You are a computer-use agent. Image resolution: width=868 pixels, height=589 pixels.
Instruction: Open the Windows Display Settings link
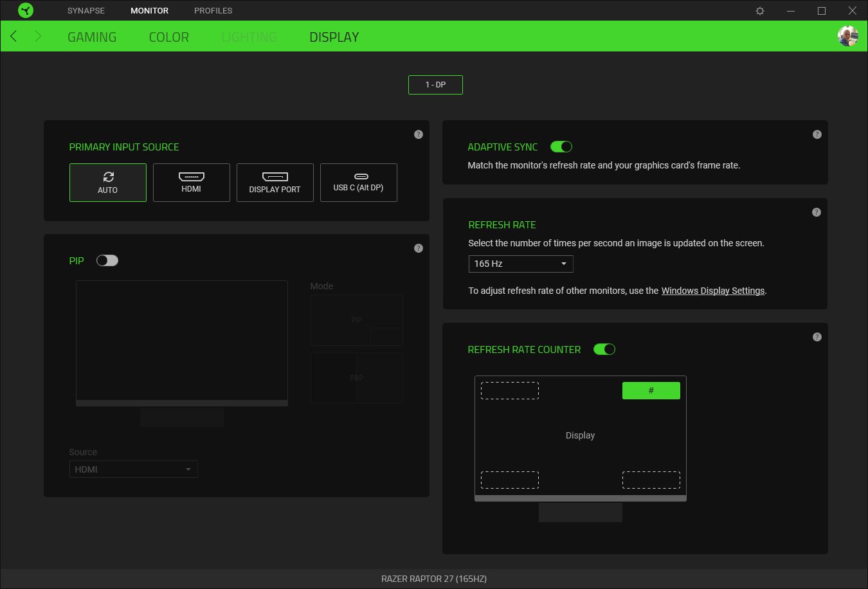click(713, 291)
